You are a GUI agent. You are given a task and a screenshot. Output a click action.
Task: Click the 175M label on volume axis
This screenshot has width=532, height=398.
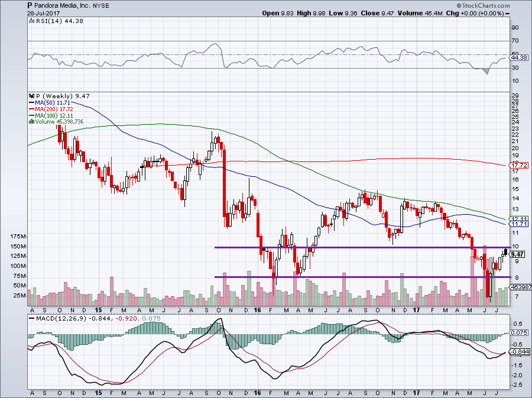coord(19,237)
